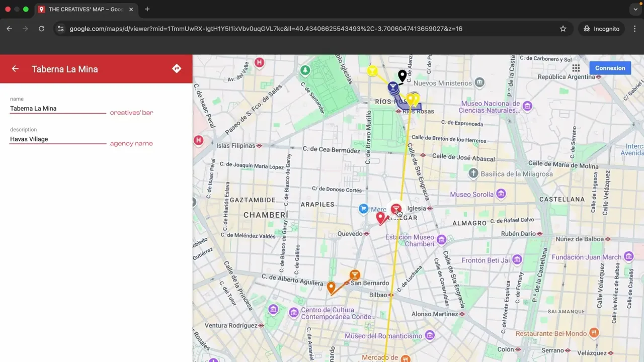
Task: Click the ALMAGRO neighborhood label
Action: (x=469, y=223)
